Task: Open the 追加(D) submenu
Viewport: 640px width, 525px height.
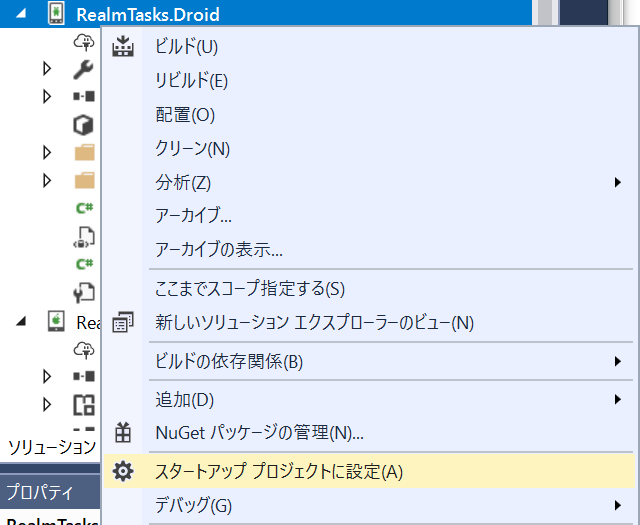Action: click(369, 400)
